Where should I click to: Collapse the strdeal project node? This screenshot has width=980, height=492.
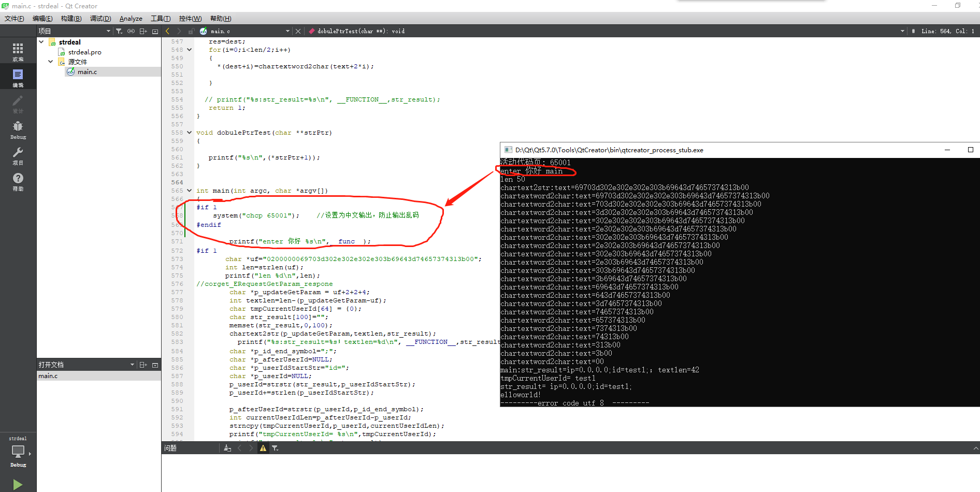tap(41, 41)
